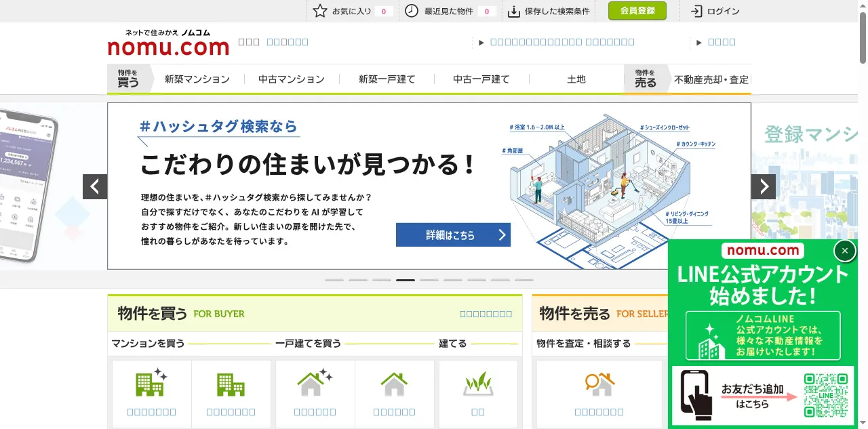Viewport: 868px width, 429px height.
Task: Open the 中古マンション navigation tab
Action: pos(292,79)
